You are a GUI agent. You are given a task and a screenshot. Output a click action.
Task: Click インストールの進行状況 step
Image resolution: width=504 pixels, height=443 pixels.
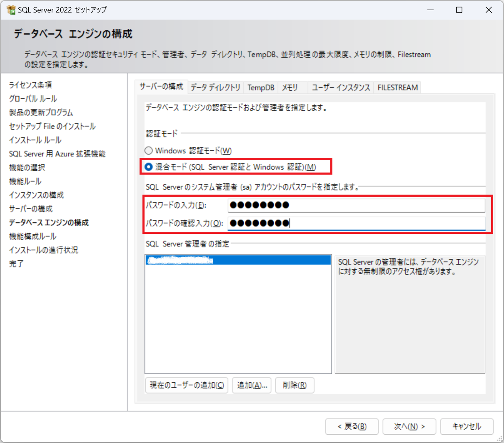click(x=43, y=250)
